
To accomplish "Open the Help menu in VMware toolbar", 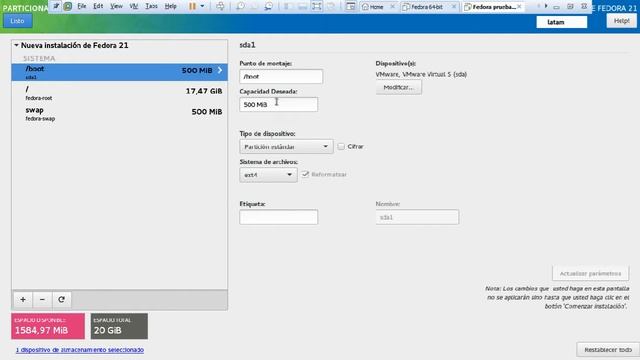I will [170, 6].
